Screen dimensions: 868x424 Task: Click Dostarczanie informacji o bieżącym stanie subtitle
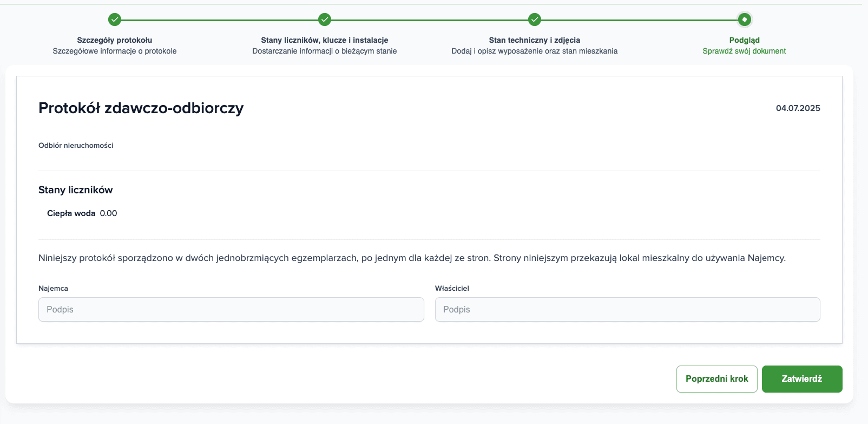pos(325,51)
